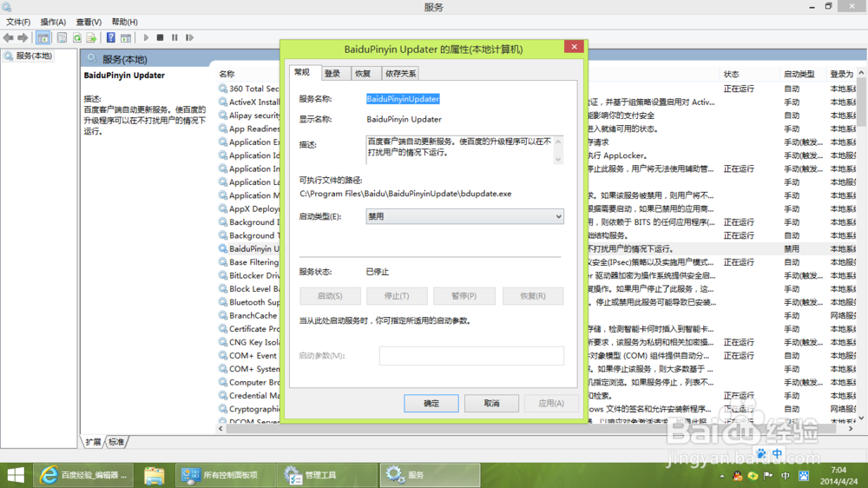The image size is (868, 488).
Task: Switch to the 依存关系 tab
Action: tap(400, 74)
